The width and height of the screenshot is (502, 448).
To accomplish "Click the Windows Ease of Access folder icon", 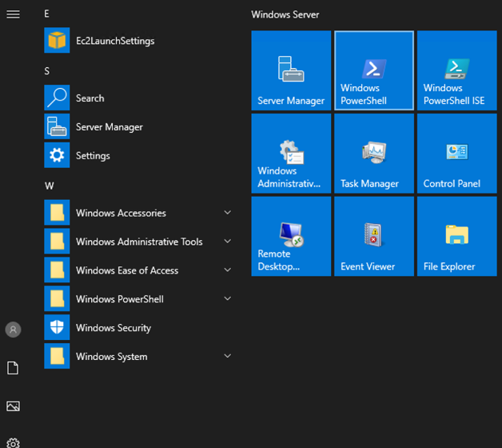I will click(x=57, y=270).
